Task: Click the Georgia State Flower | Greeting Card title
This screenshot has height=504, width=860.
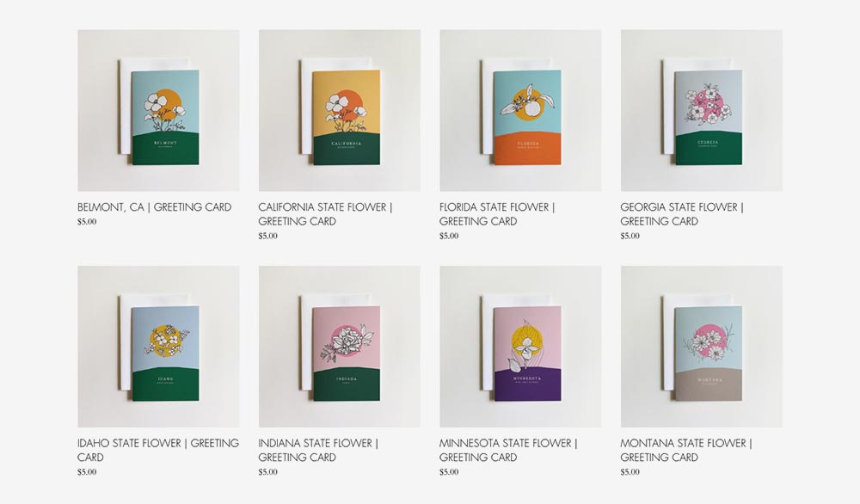Action: [x=682, y=214]
